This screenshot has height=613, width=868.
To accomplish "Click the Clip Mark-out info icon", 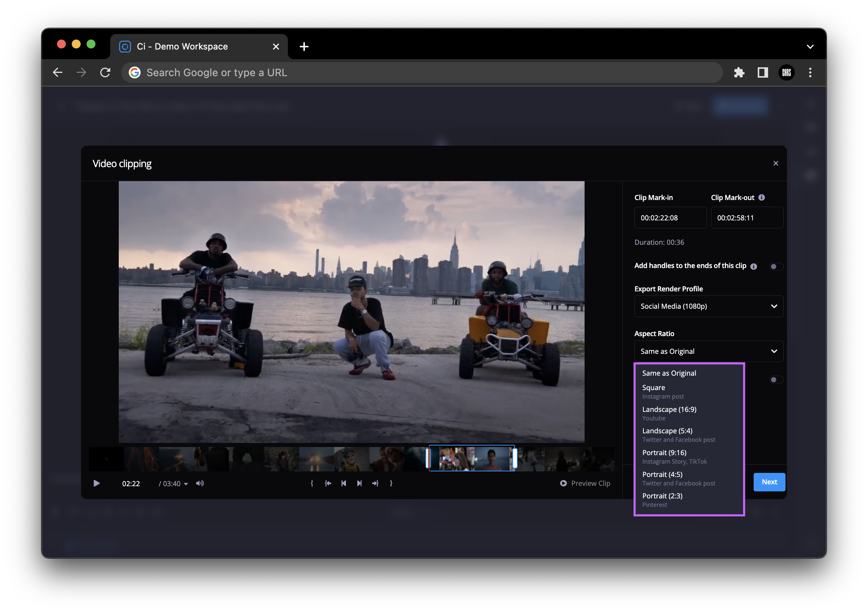I will 762,197.
